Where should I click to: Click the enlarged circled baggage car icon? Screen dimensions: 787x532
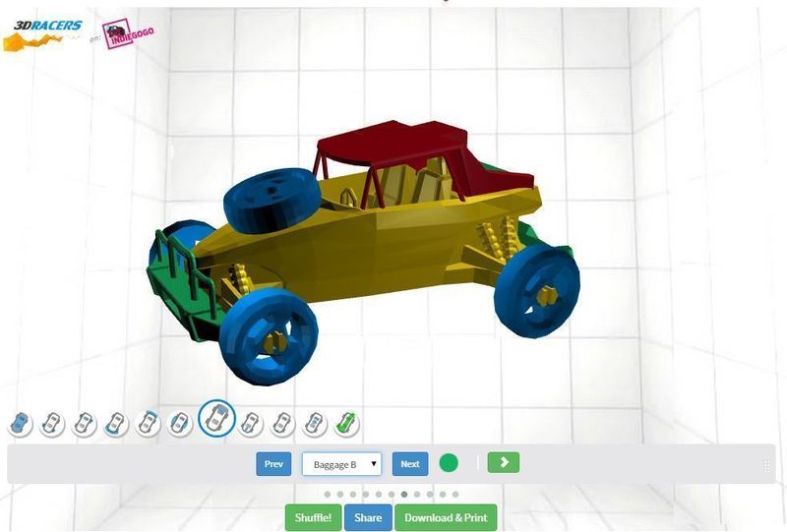click(216, 418)
